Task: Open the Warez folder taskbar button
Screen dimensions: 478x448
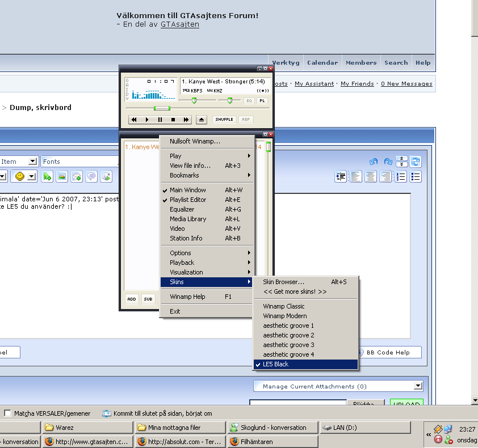Action: coord(88,428)
